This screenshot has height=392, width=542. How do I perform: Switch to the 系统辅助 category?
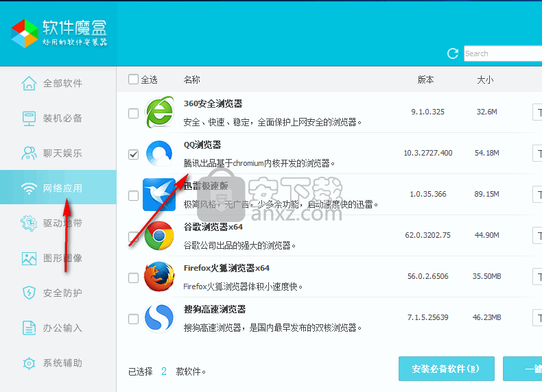[58, 363]
